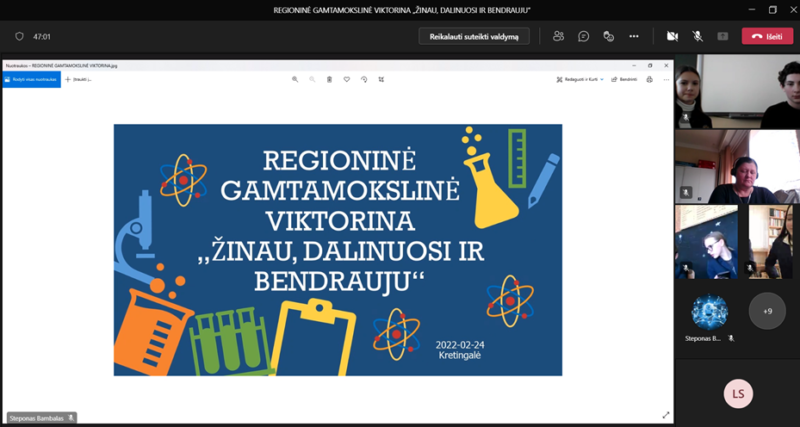Select the LS participant avatar
The height and width of the screenshot is (427, 800).
(x=738, y=394)
